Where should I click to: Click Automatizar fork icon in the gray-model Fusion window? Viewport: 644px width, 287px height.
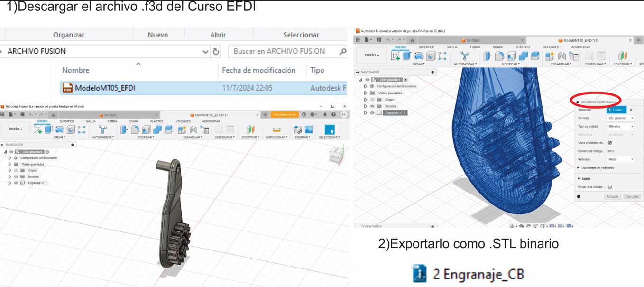[x=102, y=130]
